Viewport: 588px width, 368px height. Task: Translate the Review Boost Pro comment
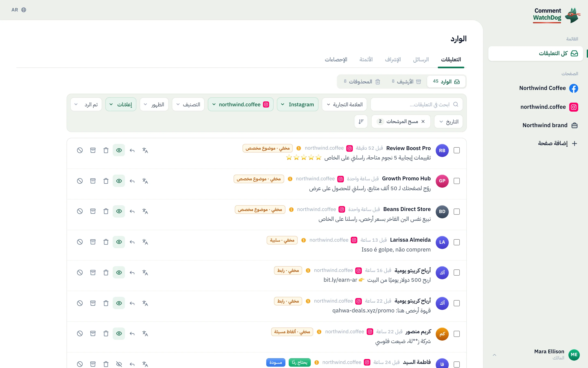click(x=145, y=150)
